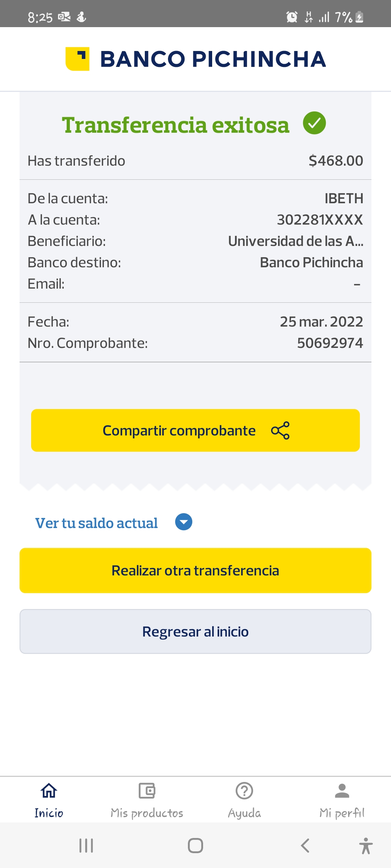Viewport: 391px width, 868px height.
Task: Expand balance with the blue dropdown arrow
Action: (x=184, y=522)
